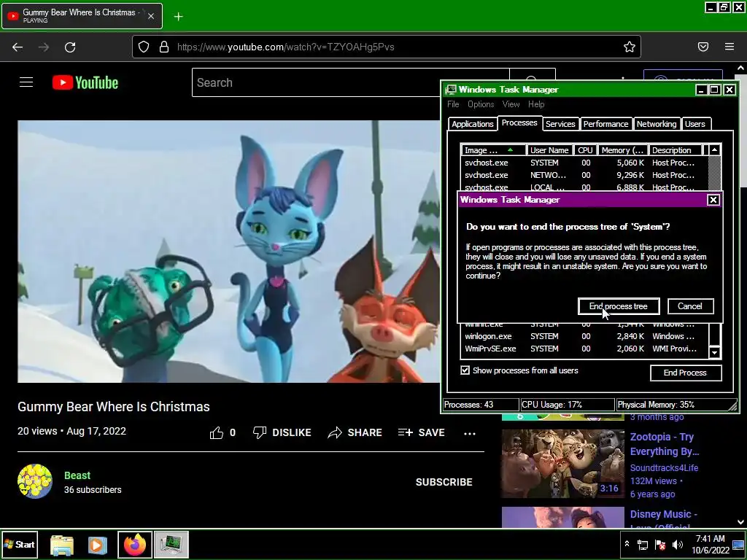View site security via padlock icon
The width and height of the screenshot is (747, 560).
(164, 47)
